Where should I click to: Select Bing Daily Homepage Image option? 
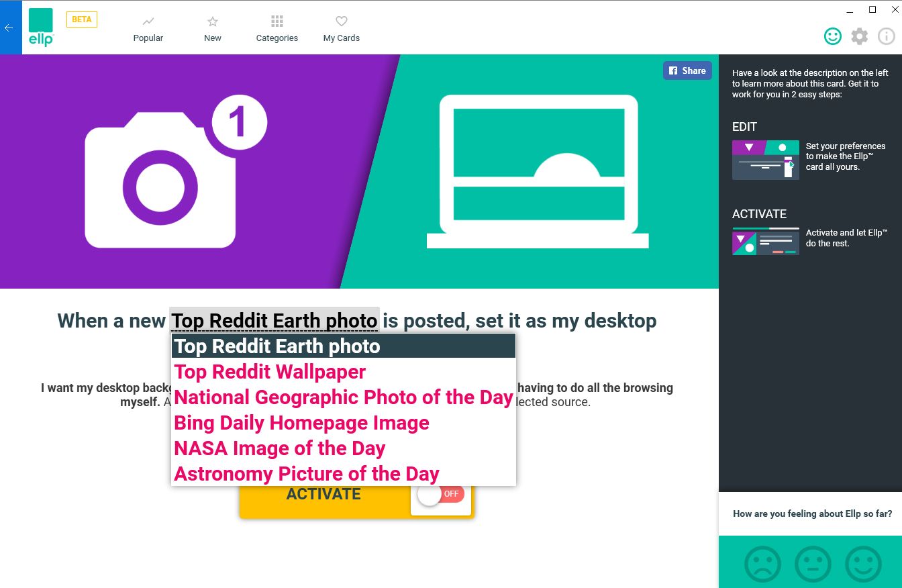click(344, 423)
